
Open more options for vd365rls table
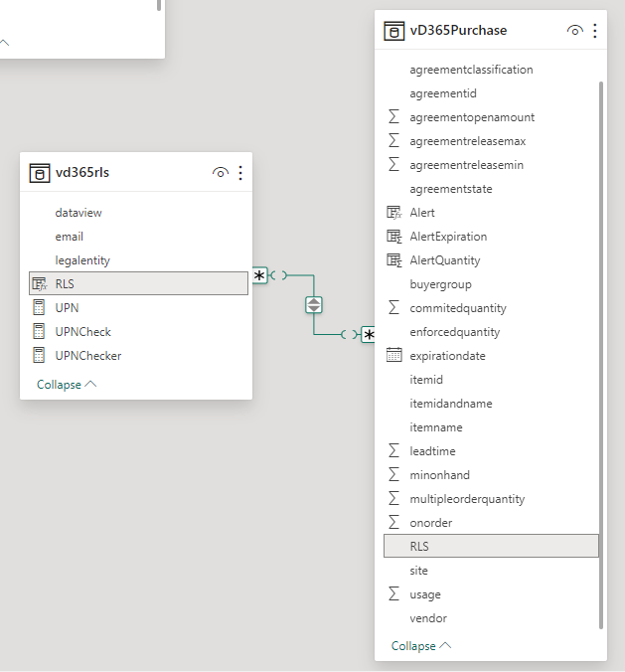[x=240, y=173]
